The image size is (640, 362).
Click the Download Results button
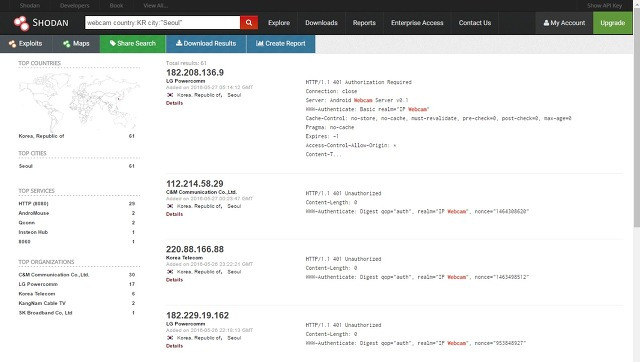tap(206, 44)
